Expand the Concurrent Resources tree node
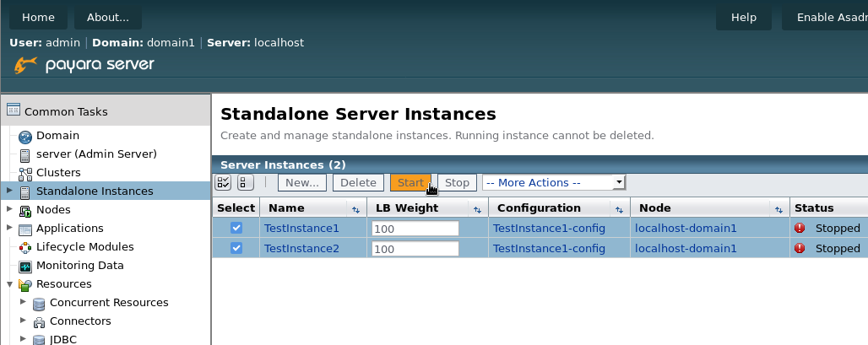This screenshot has width=868, height=345. [x=24, y=302]
